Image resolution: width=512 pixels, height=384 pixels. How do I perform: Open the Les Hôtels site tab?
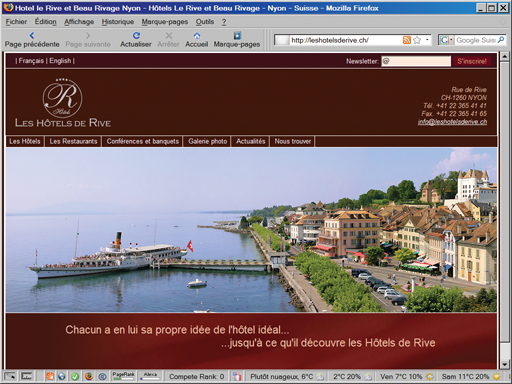(25, 141)
